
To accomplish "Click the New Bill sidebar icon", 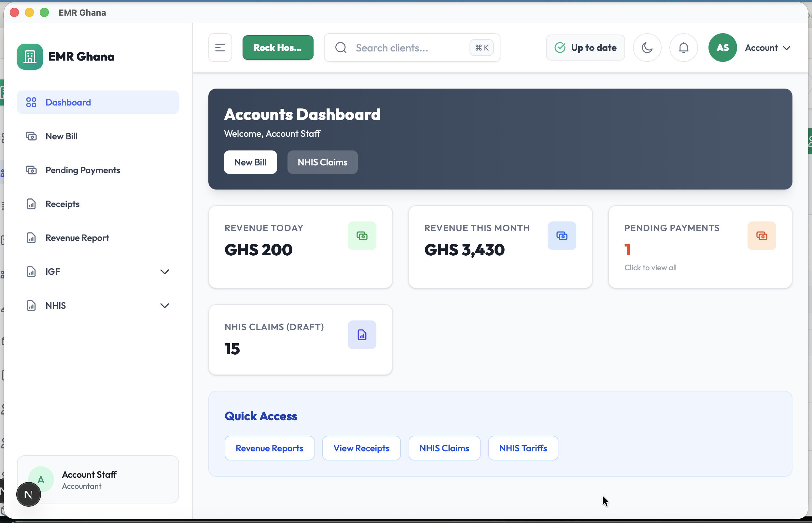I will point(32,136).
